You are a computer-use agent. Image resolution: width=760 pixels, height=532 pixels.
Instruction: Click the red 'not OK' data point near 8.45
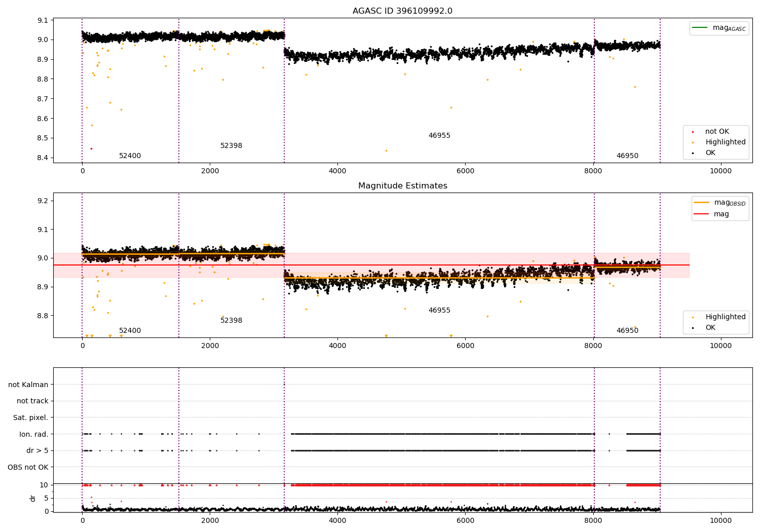(91, 148)
